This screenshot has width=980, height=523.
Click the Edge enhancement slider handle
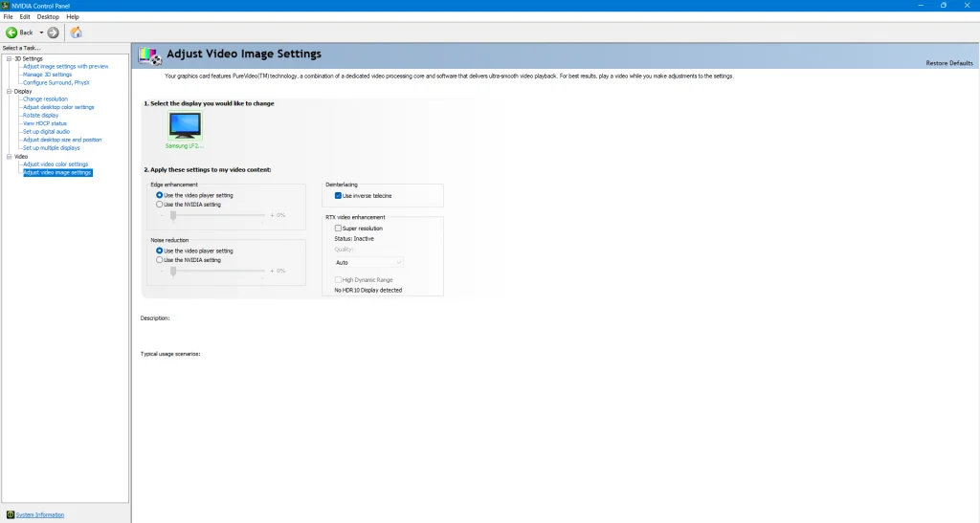coord(173,215)
